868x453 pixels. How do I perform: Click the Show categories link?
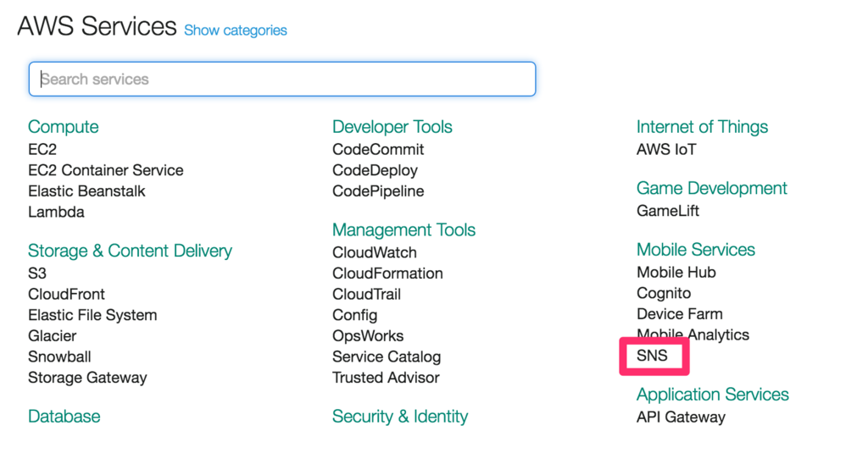[236, 30]
